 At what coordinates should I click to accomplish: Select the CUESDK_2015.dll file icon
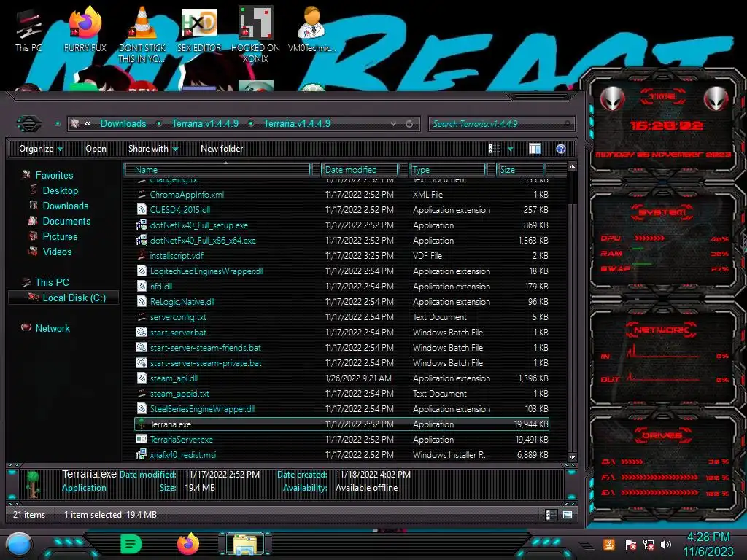142,209
